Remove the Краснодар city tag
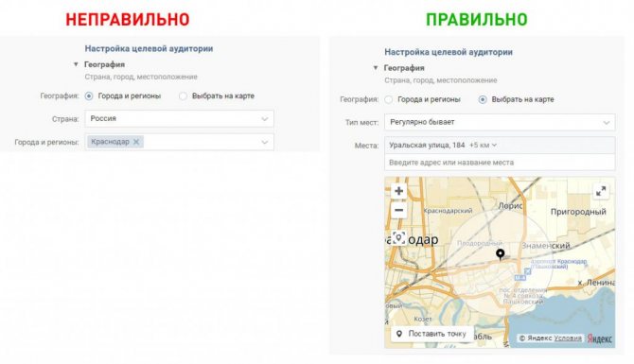 136,142
